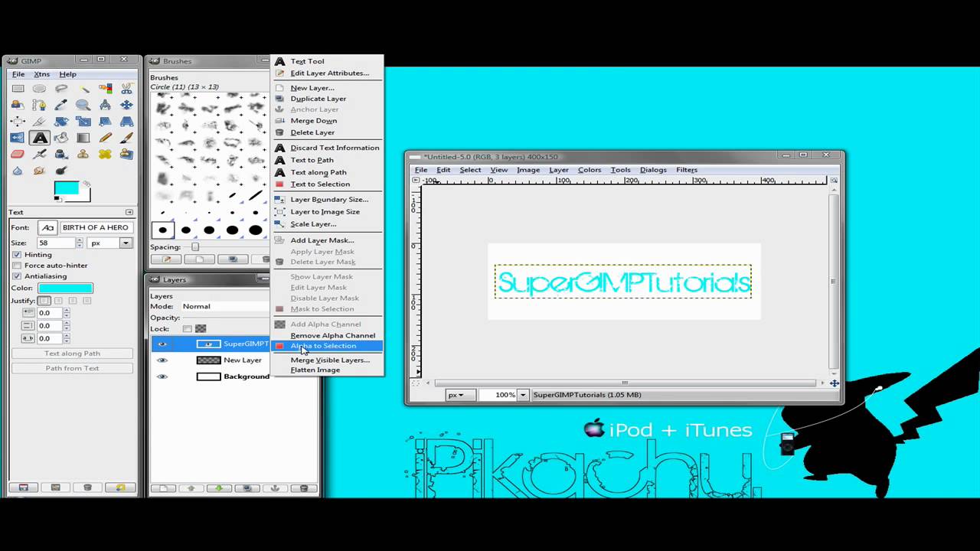Click the line spacing value stepper

[66, 325]
